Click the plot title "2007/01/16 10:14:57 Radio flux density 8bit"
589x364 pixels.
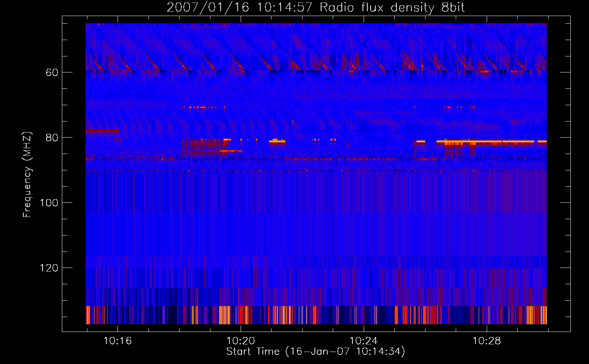tap(316, 8)
